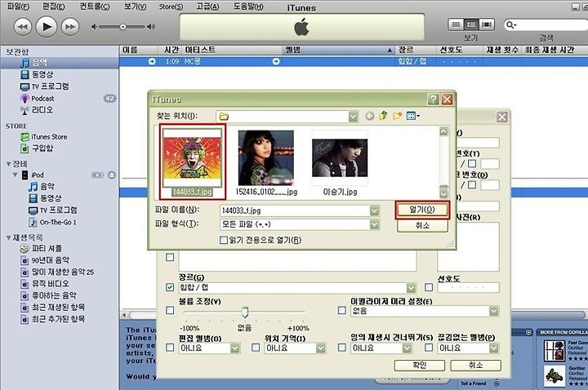Click the 볼륨 조정 slider handle
Viewport: 588px width, 390px height.
245,312
